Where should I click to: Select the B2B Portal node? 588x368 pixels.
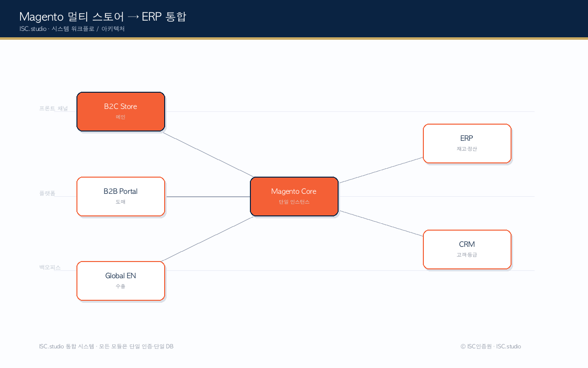tap(121, 196)
